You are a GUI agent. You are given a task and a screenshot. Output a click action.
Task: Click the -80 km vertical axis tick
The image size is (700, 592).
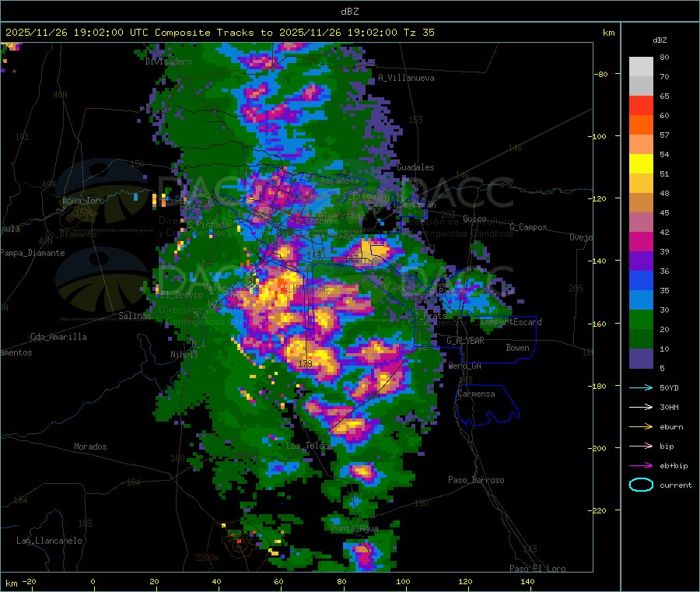tap(601, 74)
